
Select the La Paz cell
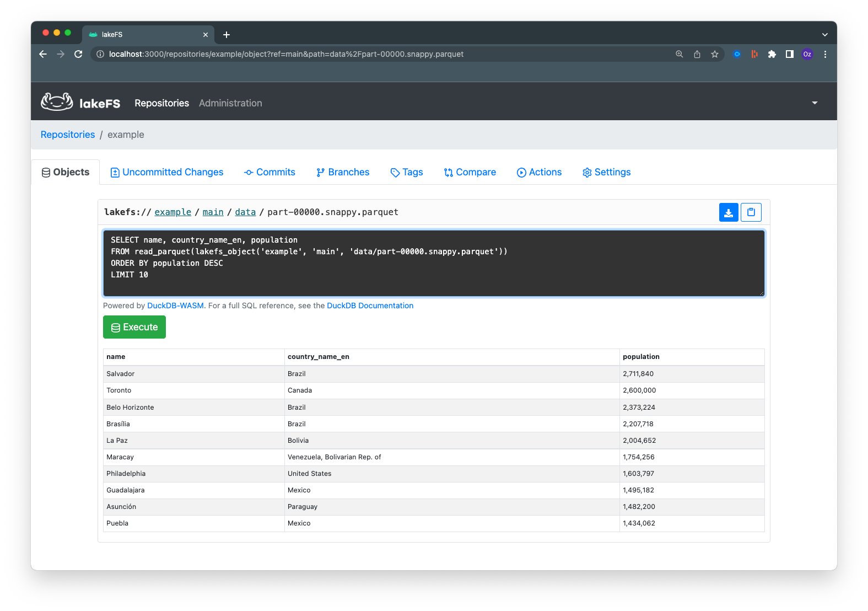[194, 441]
